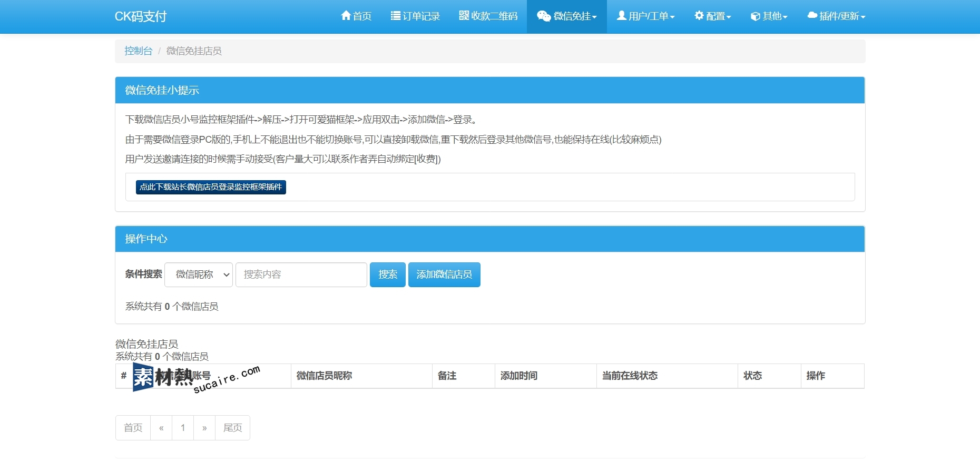Click the « previous page button
The image size is (980, 471).
[x=161, y=428]
